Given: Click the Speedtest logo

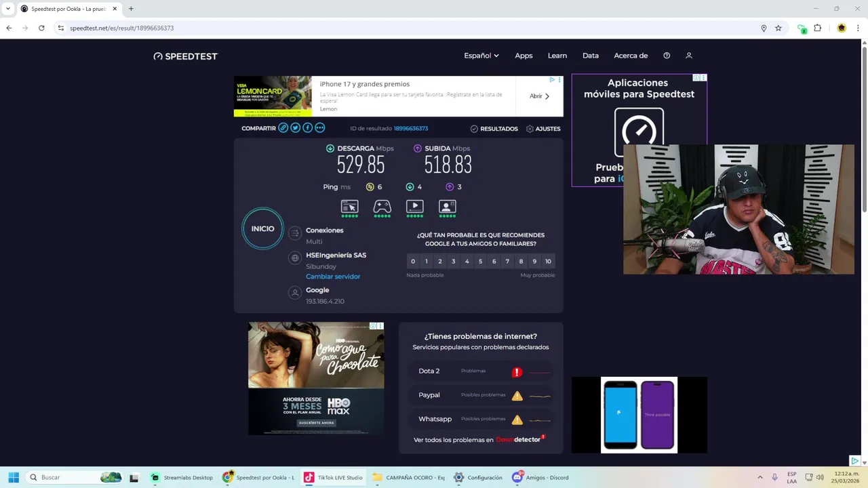Looking at the screenshot, I should (x=185, y=56).
